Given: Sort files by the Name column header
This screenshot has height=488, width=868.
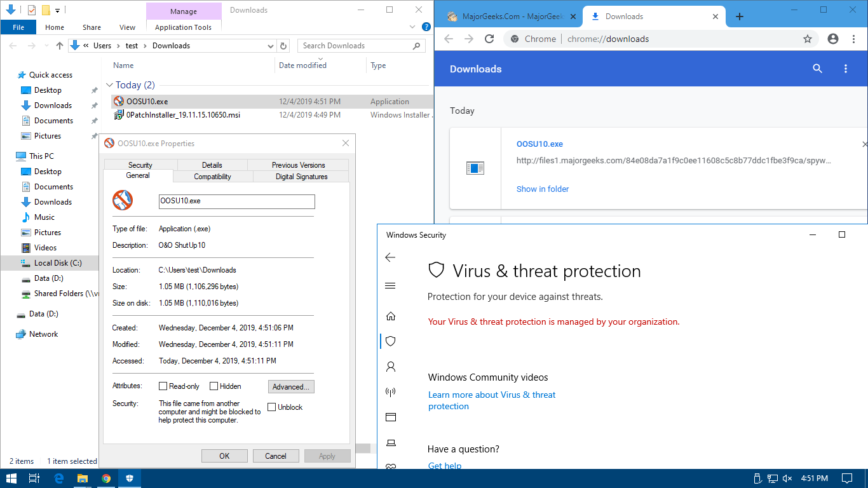Looking at the screenshot, I should tap(123, 65).
